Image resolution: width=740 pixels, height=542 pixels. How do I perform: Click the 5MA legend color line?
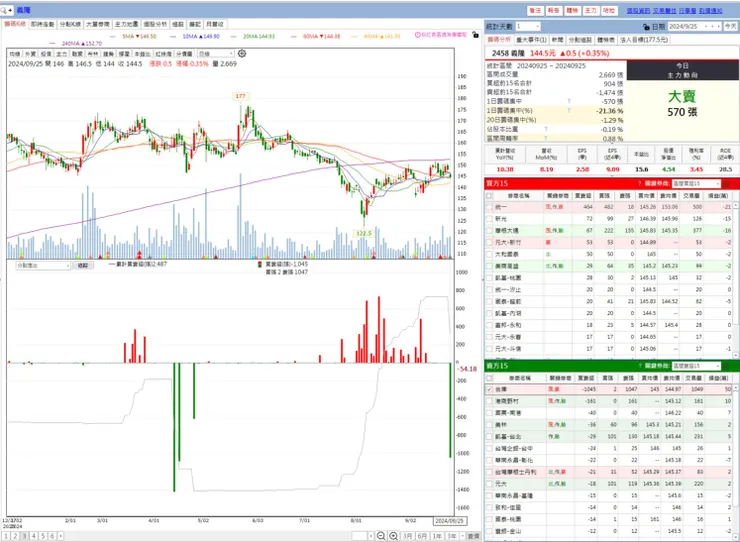click(112, 36)
